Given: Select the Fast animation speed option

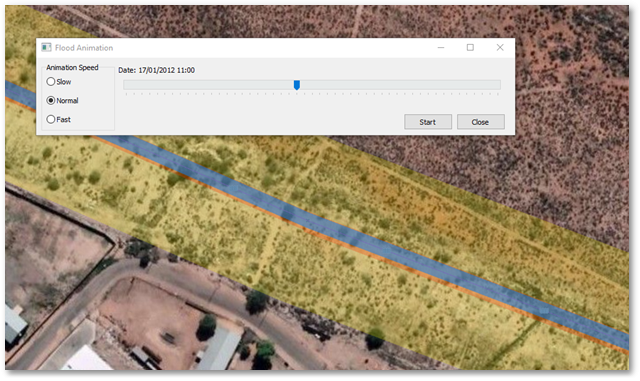Looking at the screenshot, I should (x=58, y=119).
